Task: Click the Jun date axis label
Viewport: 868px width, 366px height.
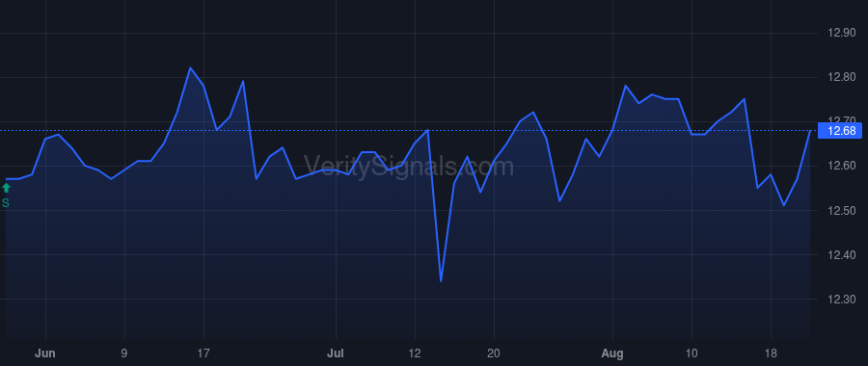Action: coord(44,353)
